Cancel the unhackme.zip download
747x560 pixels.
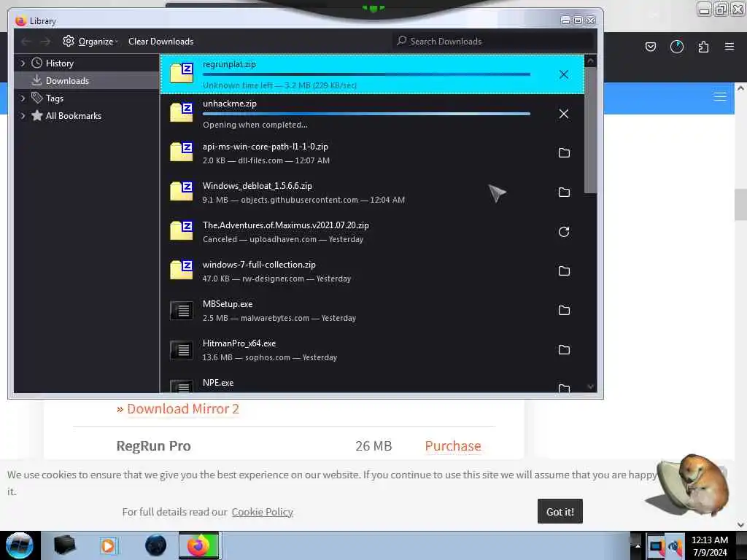(x=564, y=114)
